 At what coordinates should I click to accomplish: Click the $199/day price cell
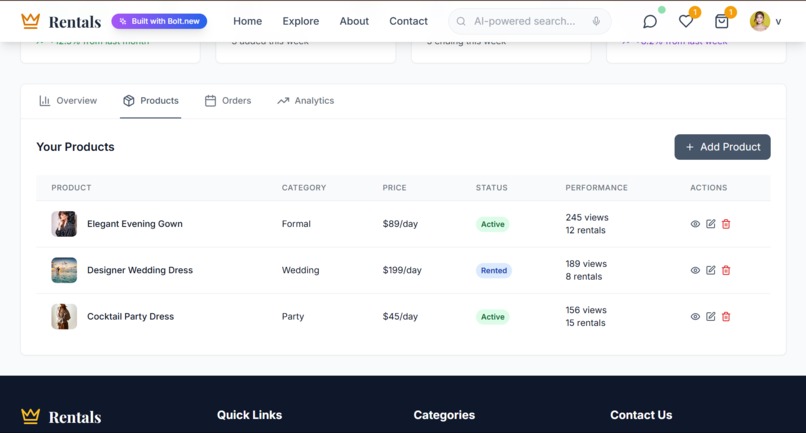click(402, 270)
